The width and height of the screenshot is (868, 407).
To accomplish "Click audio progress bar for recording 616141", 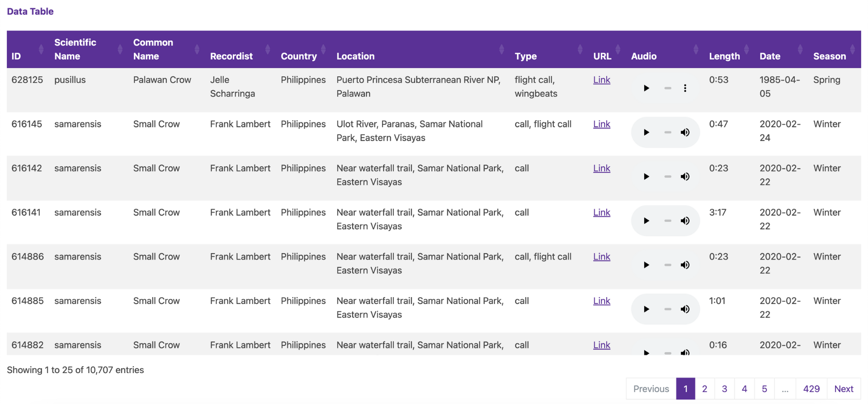I will (x=668, y=221).
